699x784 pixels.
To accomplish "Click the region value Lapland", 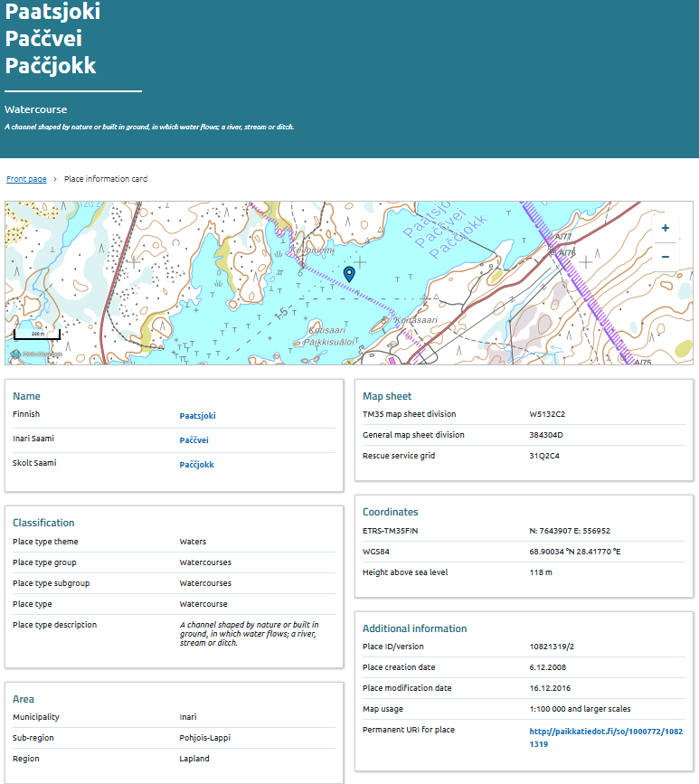I will [x=194, y=759].
